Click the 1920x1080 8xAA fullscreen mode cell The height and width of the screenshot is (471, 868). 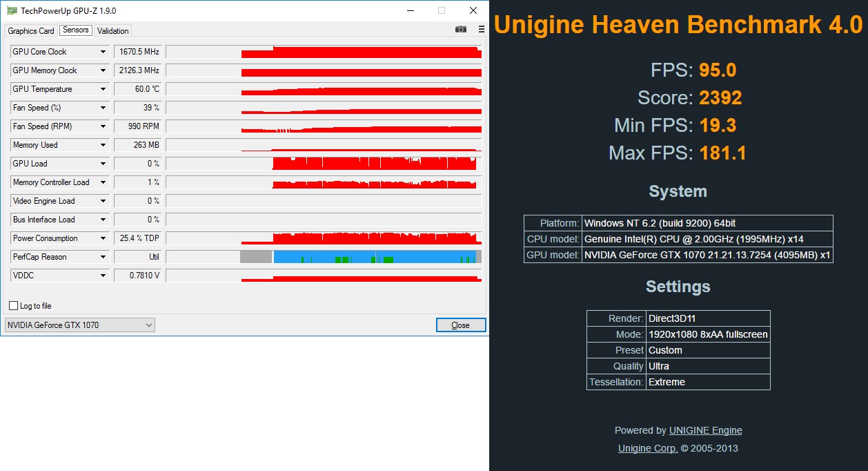[x=708, y=334]
